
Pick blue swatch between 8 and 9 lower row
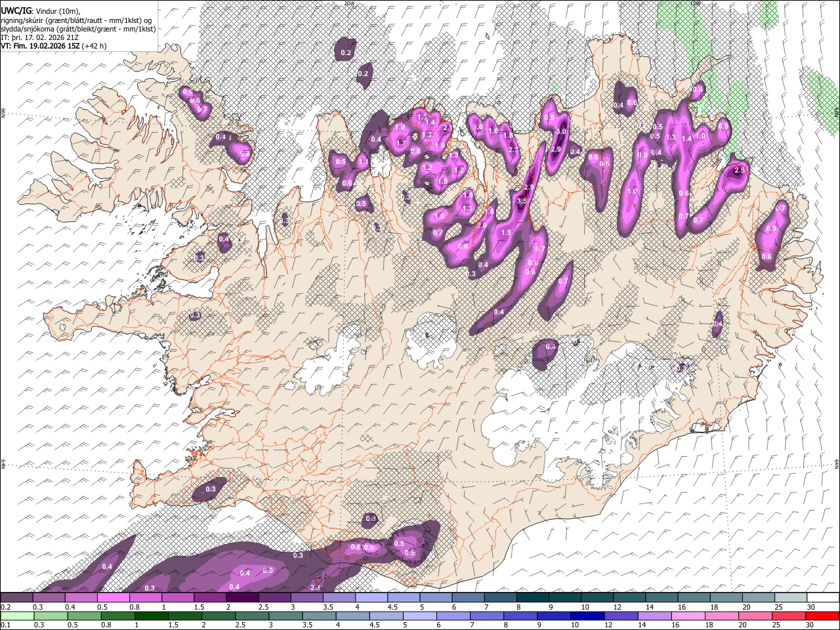coord(520,616)
